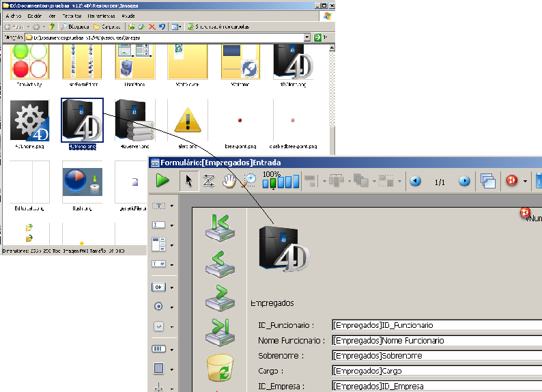Expand the OK button object tool dropdown
542x392 pixels.
(x=172, y=288)
